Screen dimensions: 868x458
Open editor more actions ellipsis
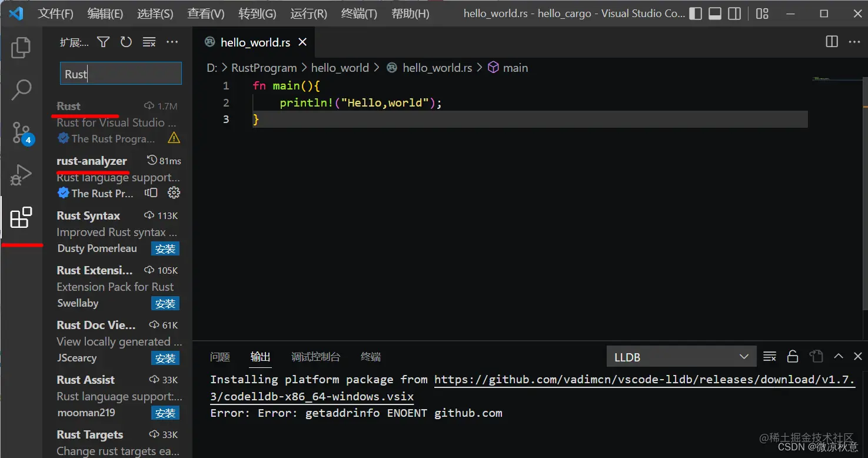click(x=854, y=42)
